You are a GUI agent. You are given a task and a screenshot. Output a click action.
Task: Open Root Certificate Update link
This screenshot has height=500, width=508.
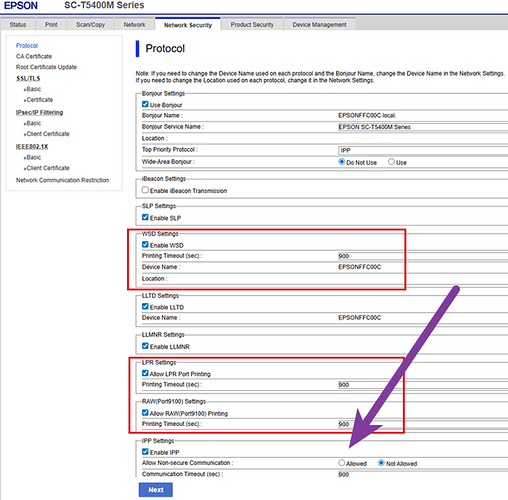[46, 67]
